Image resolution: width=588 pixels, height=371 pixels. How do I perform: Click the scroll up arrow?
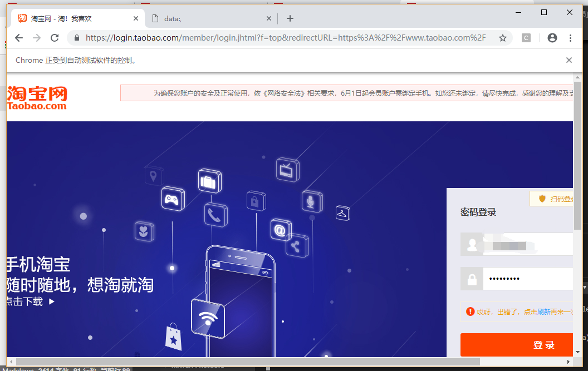pyautogui.click(x=577, y=77)
